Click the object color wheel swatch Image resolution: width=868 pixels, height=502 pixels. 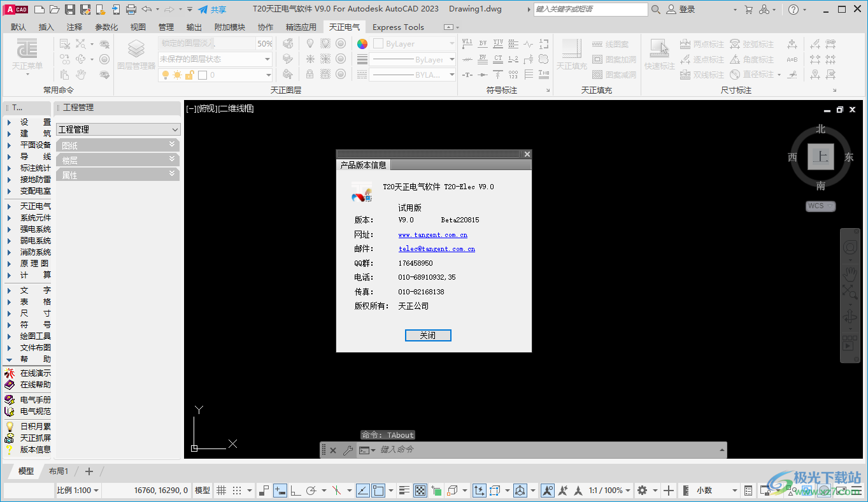tap(362, 44)
